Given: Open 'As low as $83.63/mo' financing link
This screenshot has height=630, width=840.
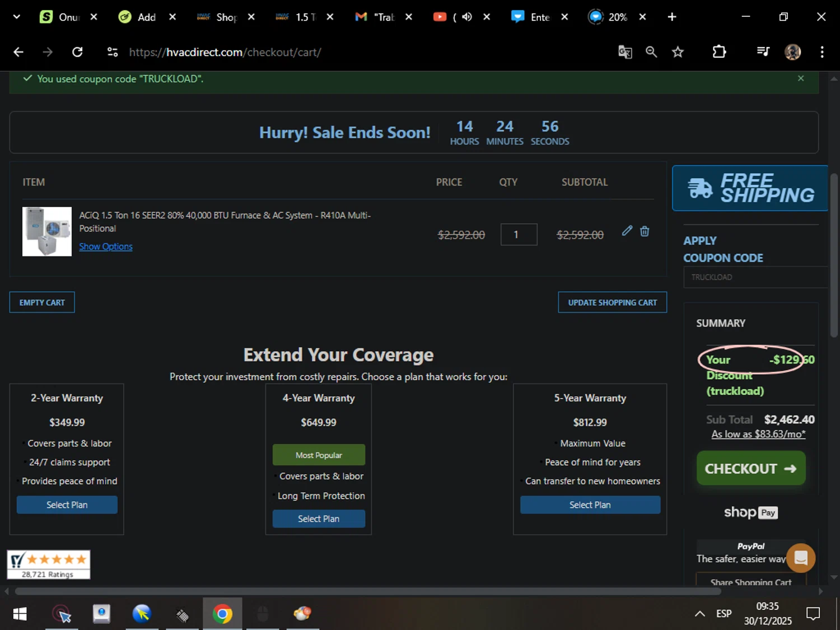Looking at the screenshot, I should tap(758, 434).
